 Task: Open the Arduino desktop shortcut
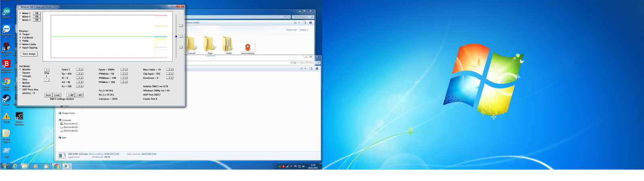[x=6, y=12]
